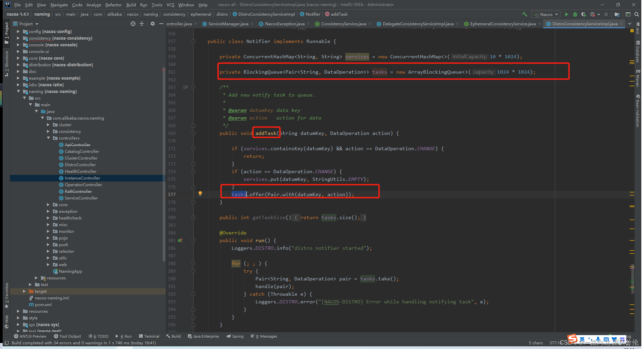Open the Database tool window
This screenshot has width=644, height=349.
point(638,52)
